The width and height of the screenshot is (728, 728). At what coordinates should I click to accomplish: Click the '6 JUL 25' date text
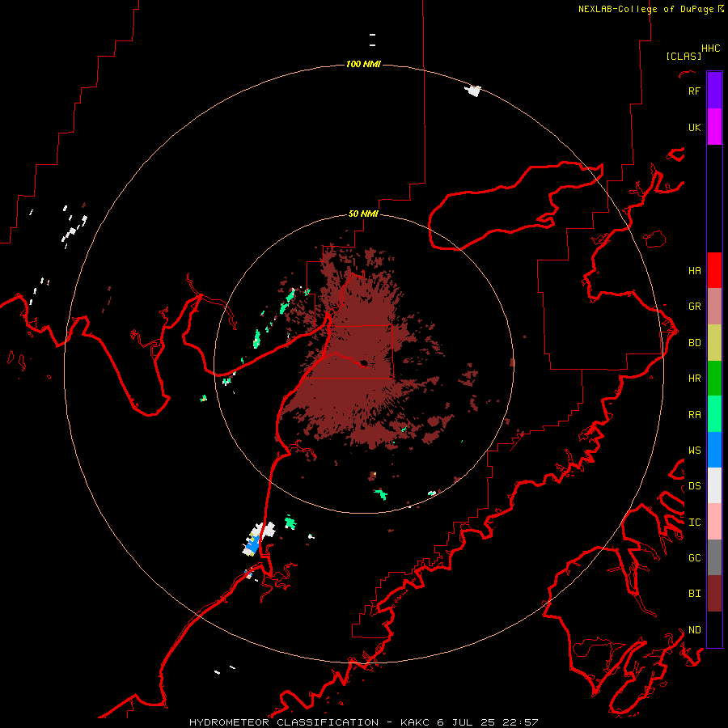468,722
